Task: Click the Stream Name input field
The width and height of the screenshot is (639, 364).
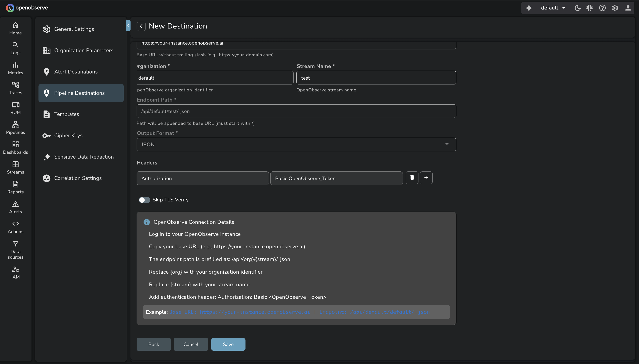Action: tap(376, 77)
